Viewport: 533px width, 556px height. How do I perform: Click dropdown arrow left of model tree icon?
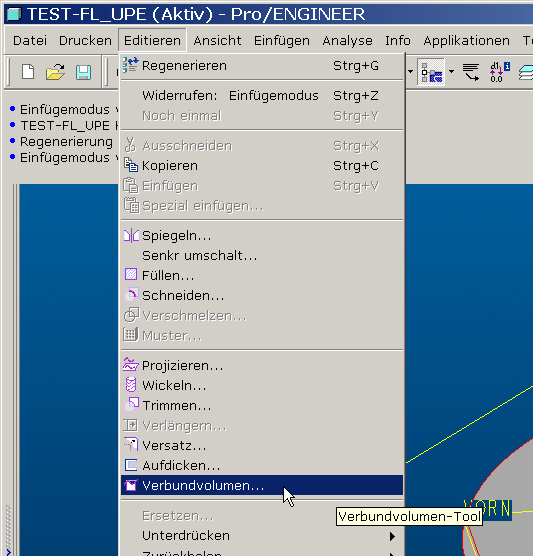410,72
